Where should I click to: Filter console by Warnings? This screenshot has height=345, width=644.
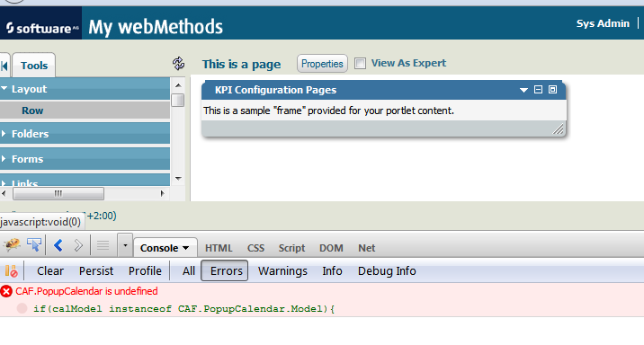[282, 271]
